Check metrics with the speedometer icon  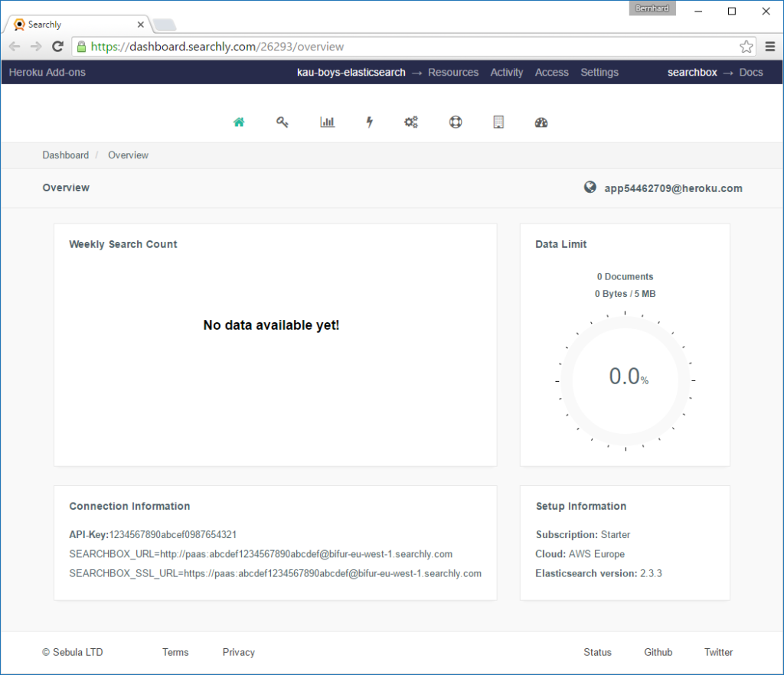pyautogui.click(x=541, y=122)
